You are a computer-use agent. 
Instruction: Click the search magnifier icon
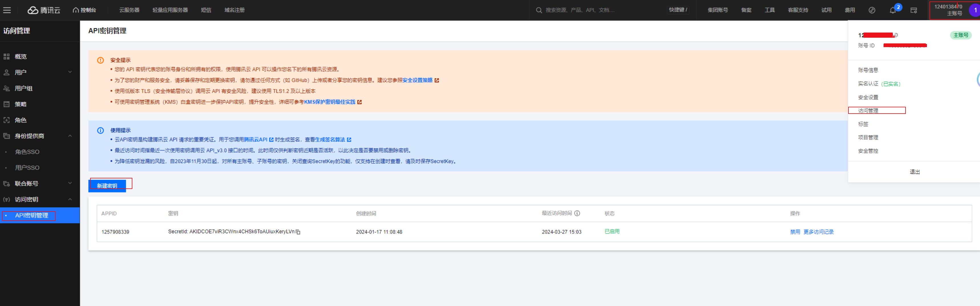539,10
